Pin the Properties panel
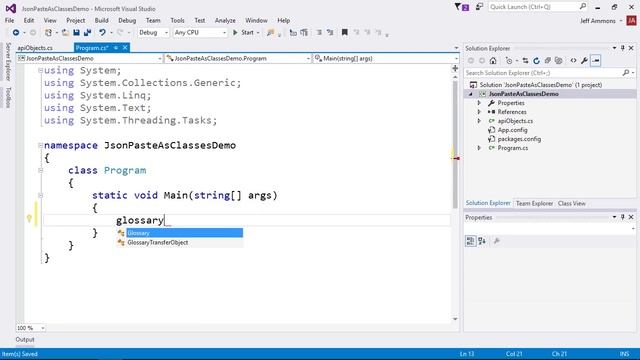Image resolution: width=640 pixels, height=360 pixels. 623,217
